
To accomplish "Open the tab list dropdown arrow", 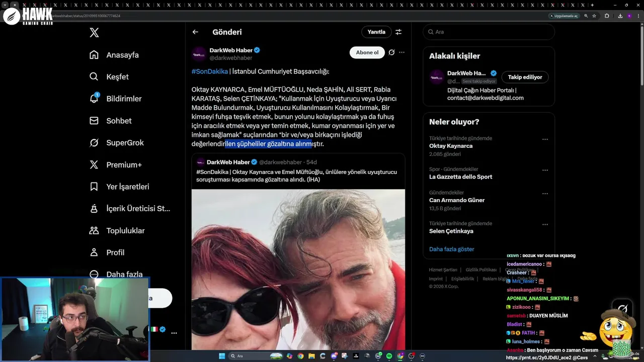I will click(x=5, y=5).
